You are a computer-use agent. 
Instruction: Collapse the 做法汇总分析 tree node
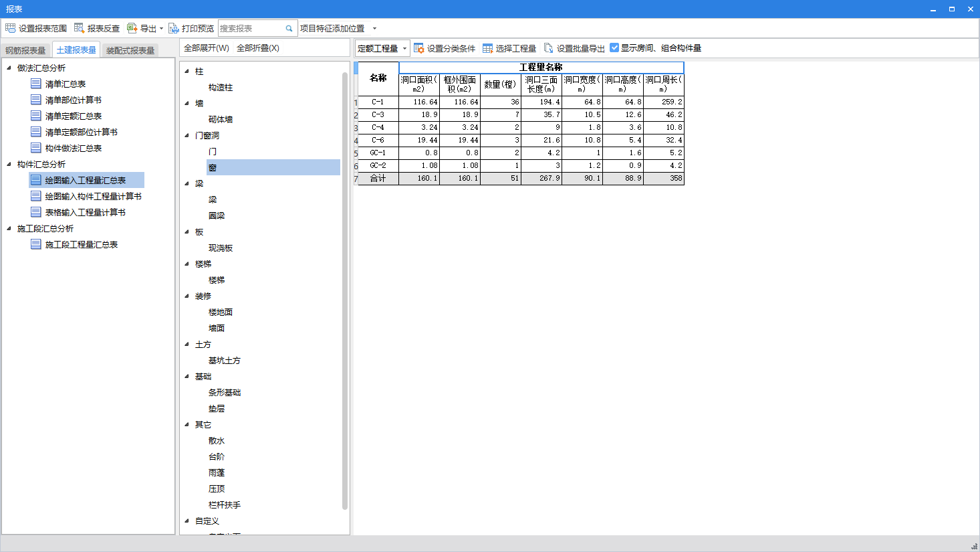pos(9,68)
